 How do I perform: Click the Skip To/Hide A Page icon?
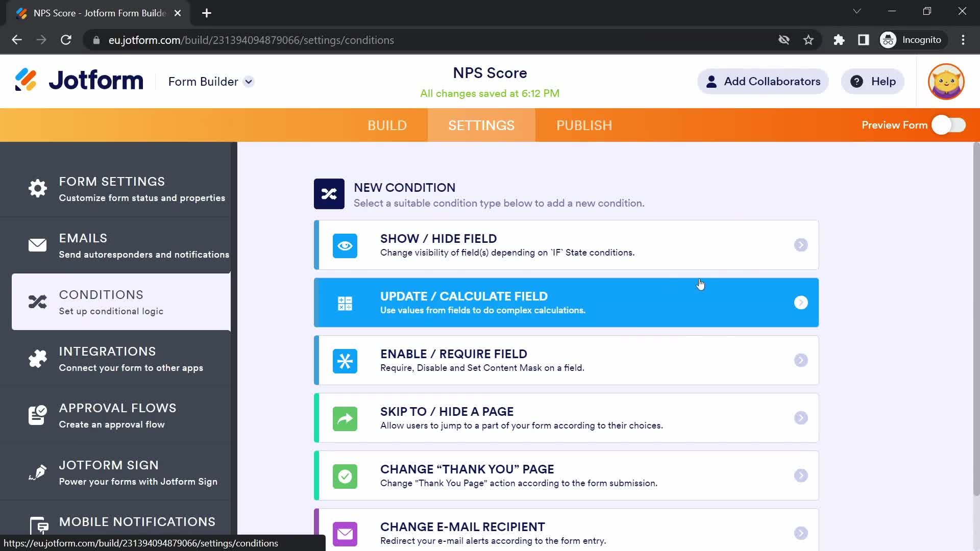pos(345,418)
